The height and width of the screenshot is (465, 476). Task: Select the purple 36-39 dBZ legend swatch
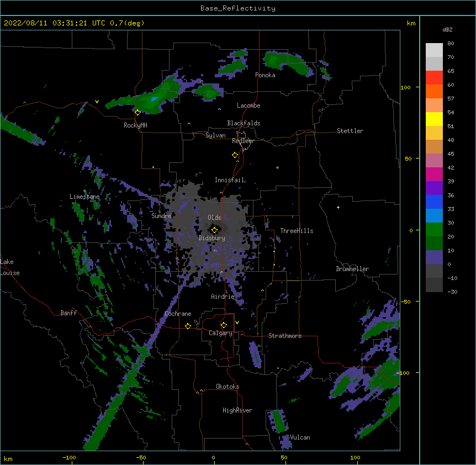pos(434,188)
